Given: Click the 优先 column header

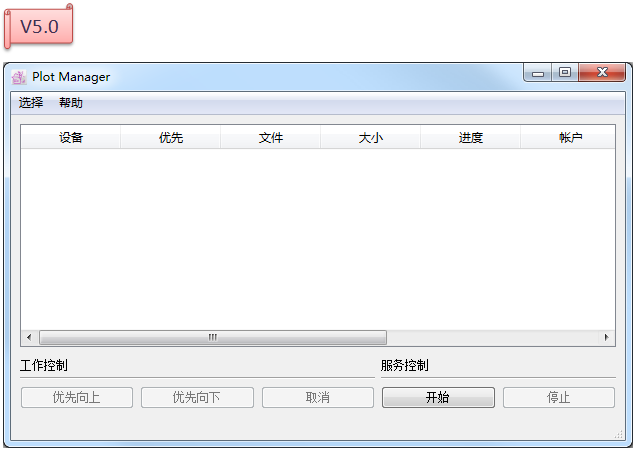Looking at the screenshot, I should 171,138.
